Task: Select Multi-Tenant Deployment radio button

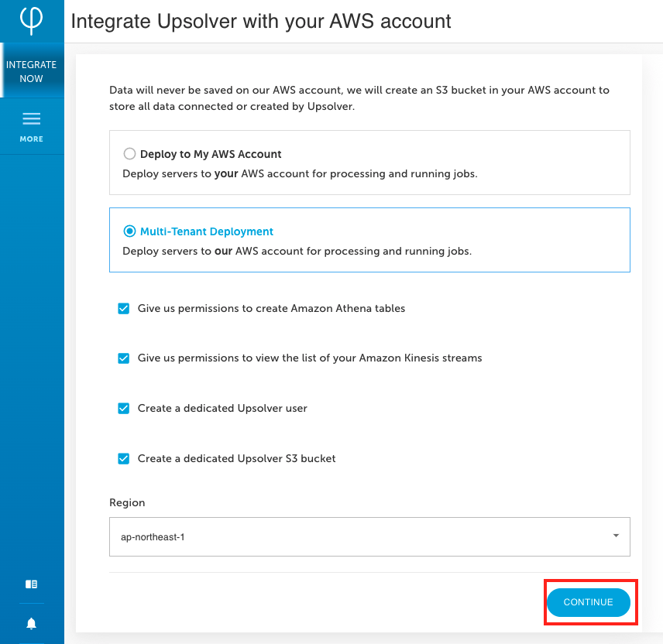Action: [129, 231]
